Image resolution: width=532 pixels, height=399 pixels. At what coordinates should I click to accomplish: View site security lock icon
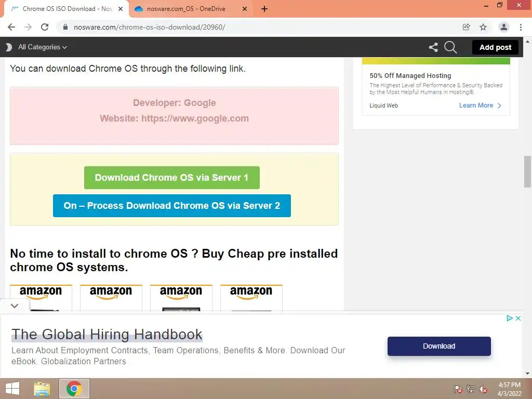click(x=65, y=27)
